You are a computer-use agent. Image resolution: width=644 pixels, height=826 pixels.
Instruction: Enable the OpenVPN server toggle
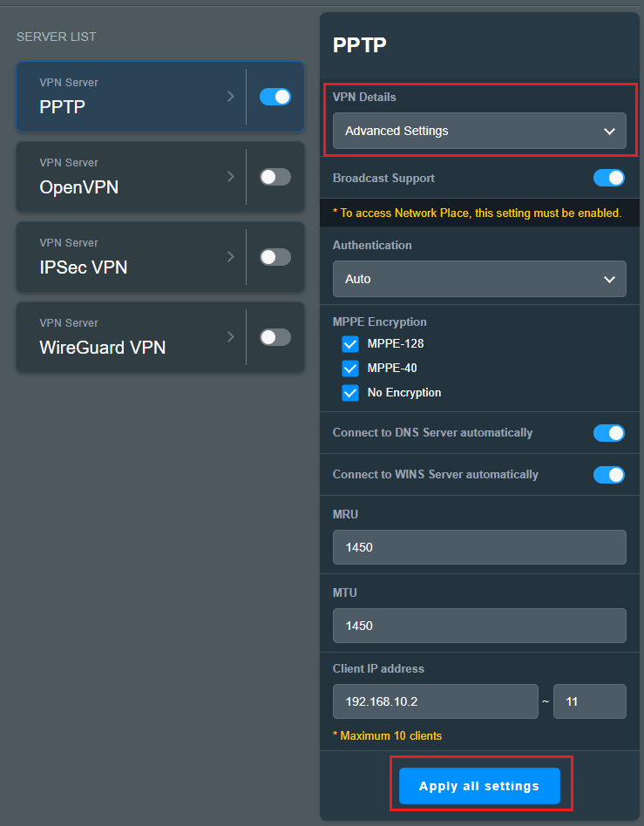click(275, 177)
